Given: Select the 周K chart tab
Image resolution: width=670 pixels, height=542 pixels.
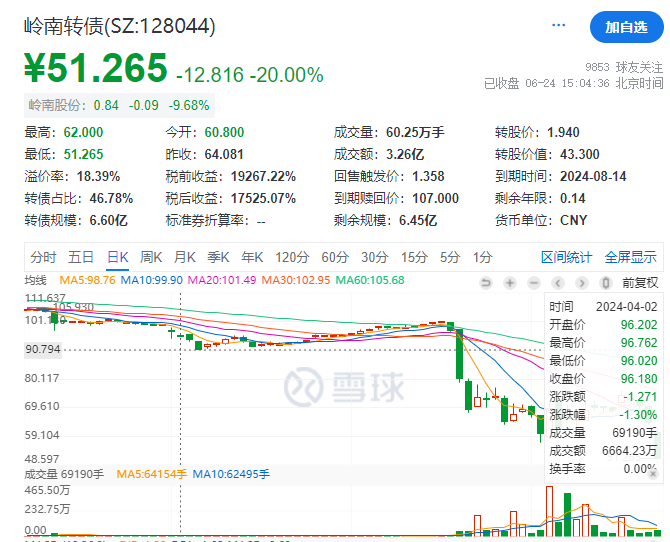Looking at the screenshot, I should [x=151, y=257].
